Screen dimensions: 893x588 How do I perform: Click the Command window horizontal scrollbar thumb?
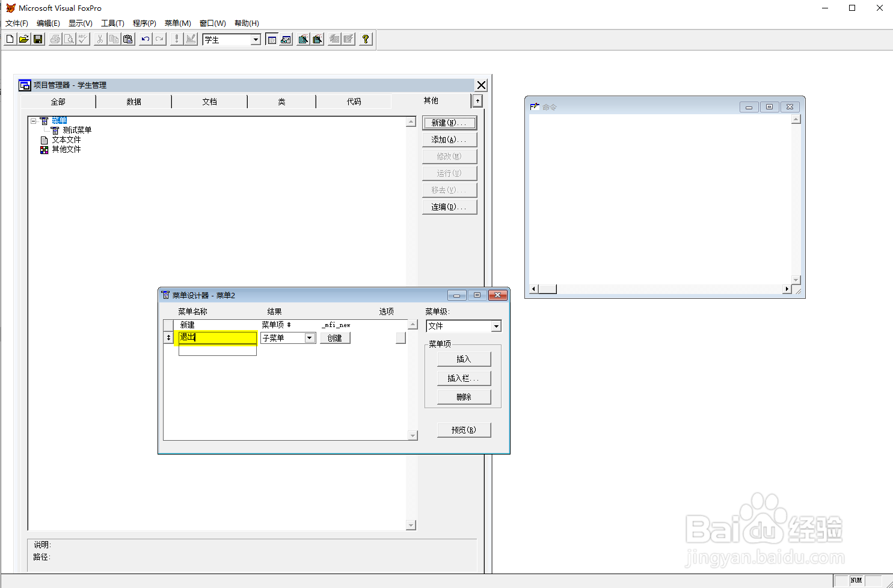click(547, 289)
